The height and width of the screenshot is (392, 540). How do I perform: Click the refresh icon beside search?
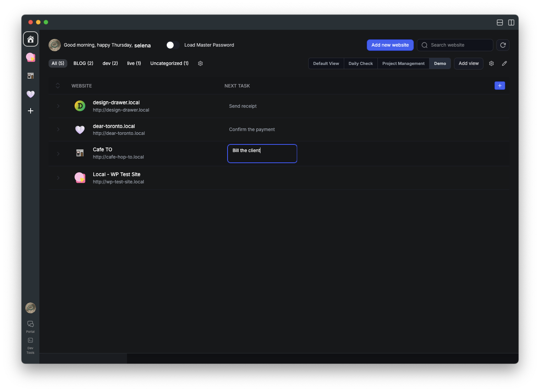(x=503, y=45)
